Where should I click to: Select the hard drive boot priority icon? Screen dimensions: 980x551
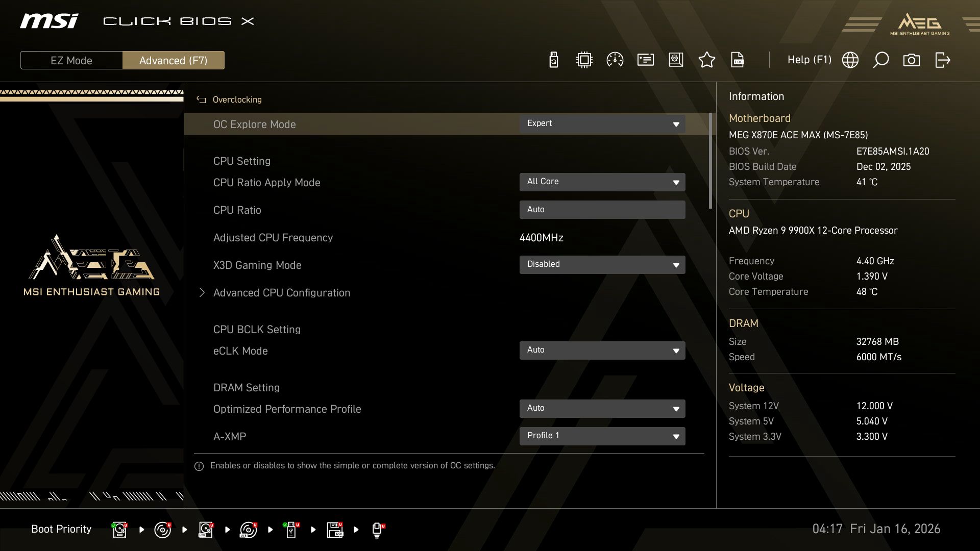pos(119,529)
